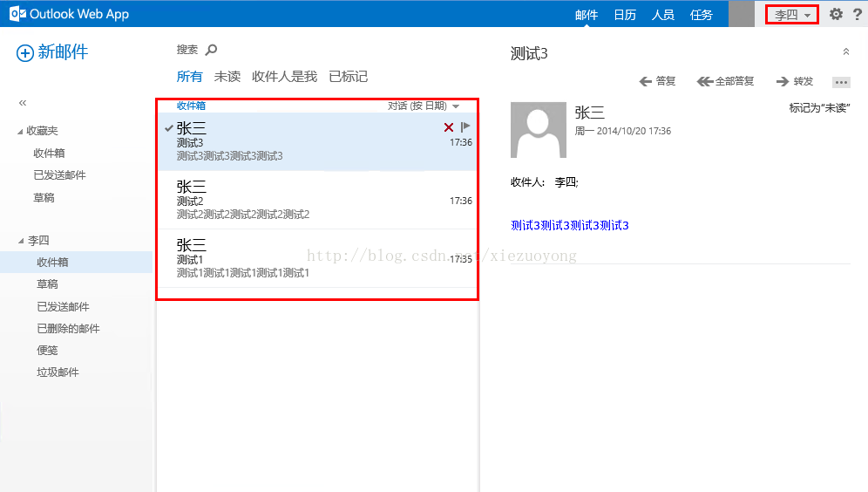Switch to 任务 tasks tab

tap(702, 15)
